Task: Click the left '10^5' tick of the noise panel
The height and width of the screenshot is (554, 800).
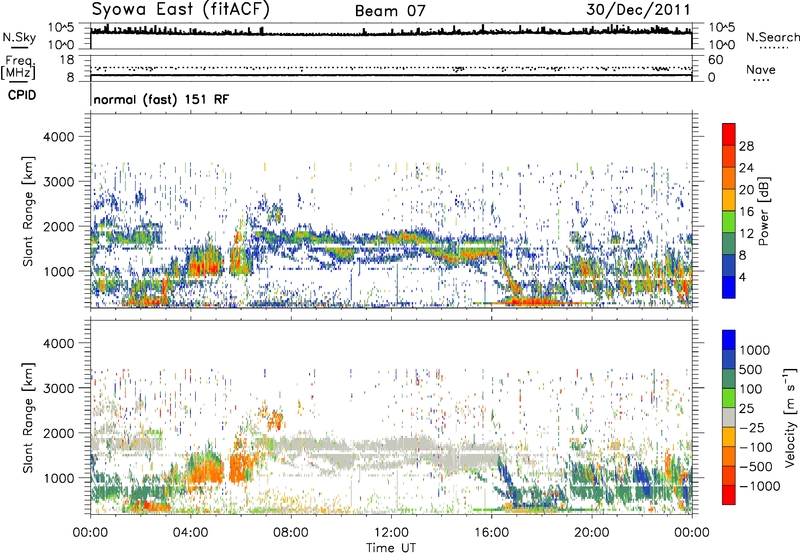Action: (x=61, y=27)
